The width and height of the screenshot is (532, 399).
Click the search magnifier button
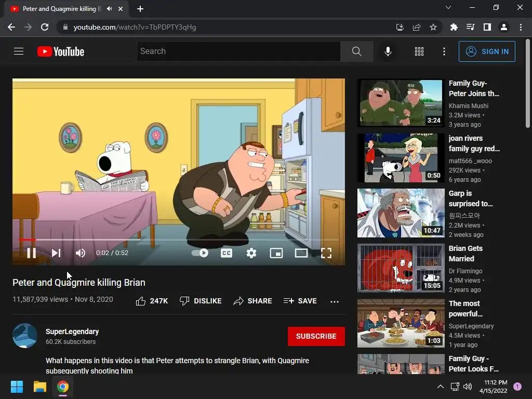[356, 51]
